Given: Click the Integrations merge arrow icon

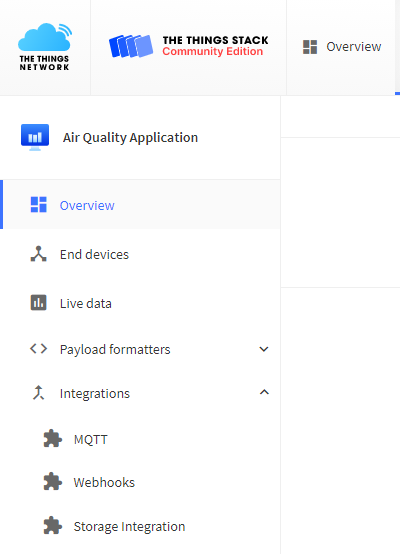Looking at the screenshot, I should click(39, 393).
